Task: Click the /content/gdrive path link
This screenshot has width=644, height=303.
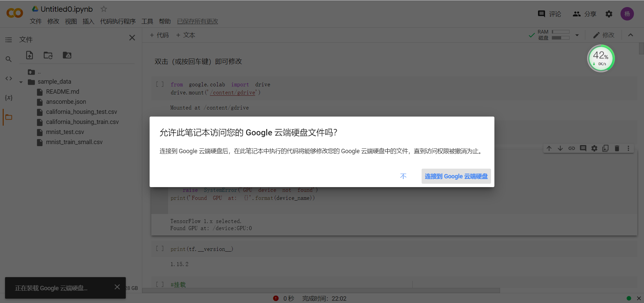Action: click(x=233, y=93)
